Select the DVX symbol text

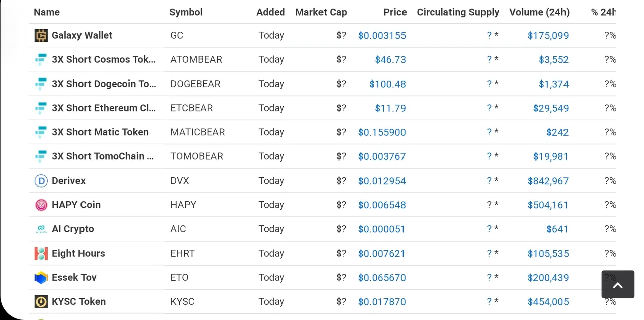pos(180,181)
